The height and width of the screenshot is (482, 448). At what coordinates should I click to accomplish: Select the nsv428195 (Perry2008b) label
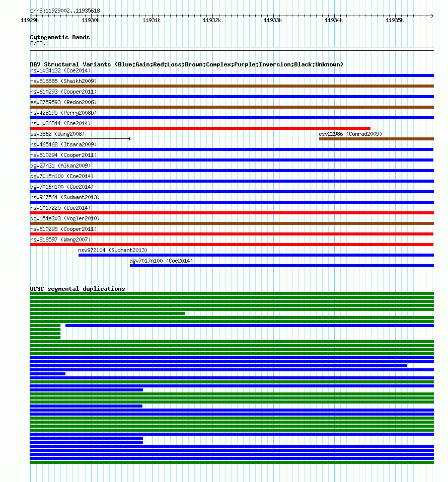point(63,113)
